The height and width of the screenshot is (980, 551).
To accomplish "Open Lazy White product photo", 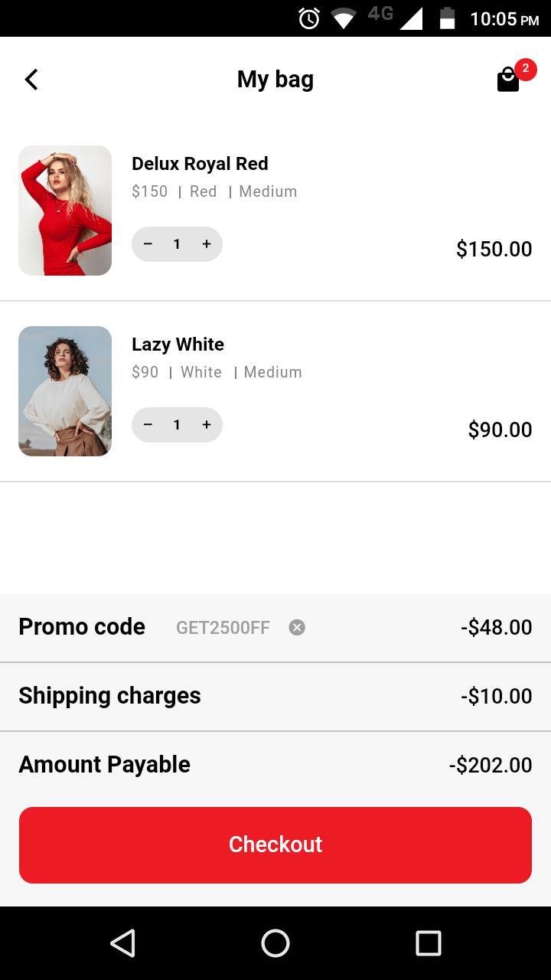I will [65, 391].
